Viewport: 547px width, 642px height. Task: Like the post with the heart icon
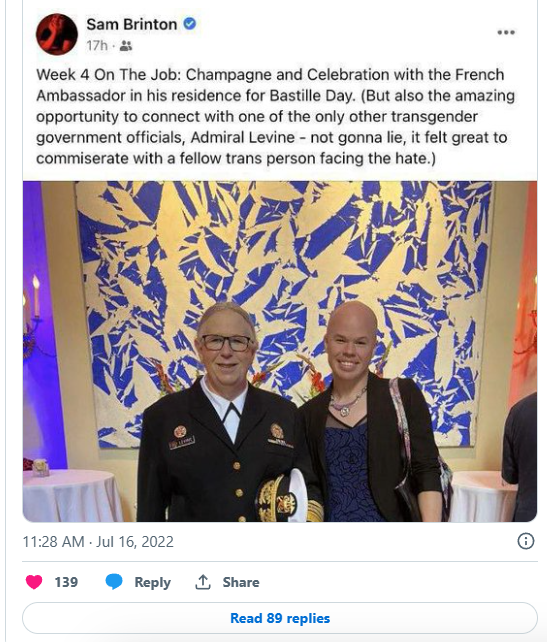coord(34,582)
